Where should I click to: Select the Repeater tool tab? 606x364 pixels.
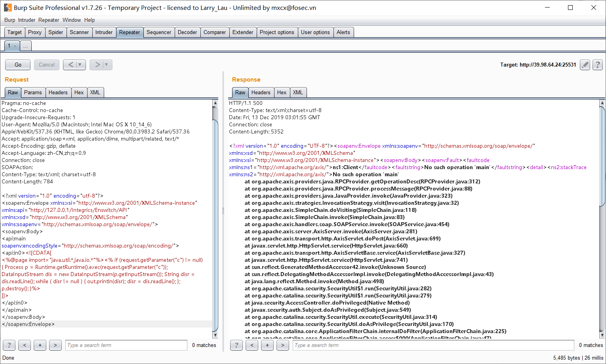pyautogui.click(x=130, y=32)
